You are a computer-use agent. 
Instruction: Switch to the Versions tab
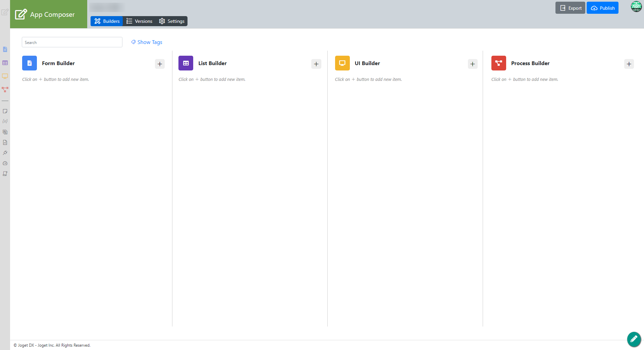pyautogui.click(x=139, y=21)
